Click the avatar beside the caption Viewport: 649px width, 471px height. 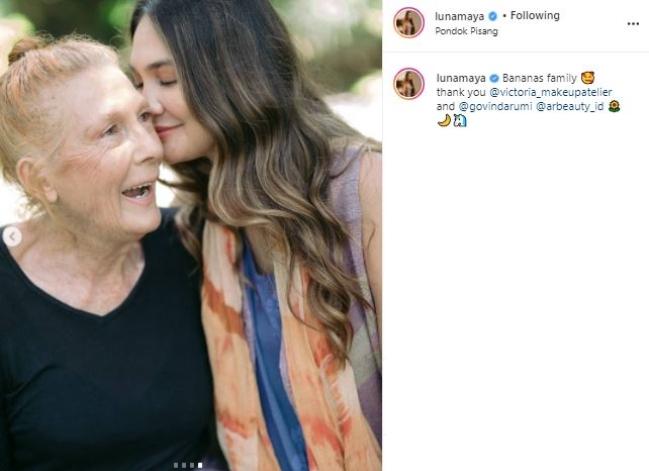[408, 83]
